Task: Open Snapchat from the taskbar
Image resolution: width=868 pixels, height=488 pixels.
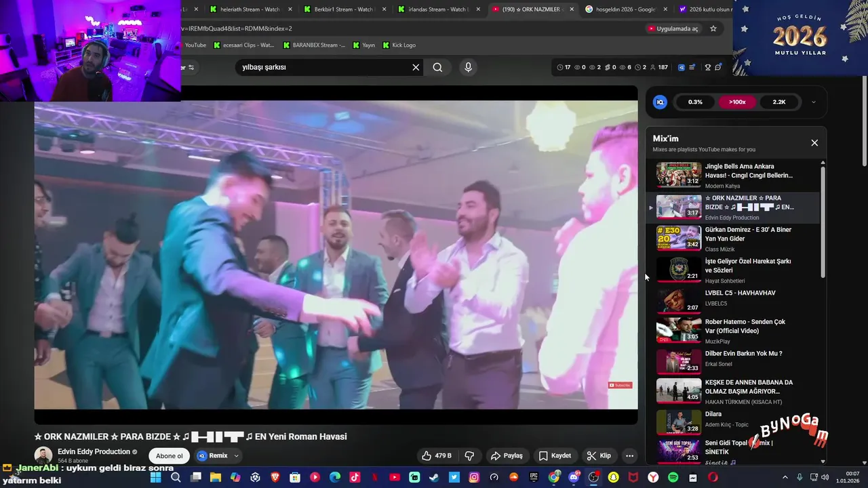Action: (x=613, y=477)
